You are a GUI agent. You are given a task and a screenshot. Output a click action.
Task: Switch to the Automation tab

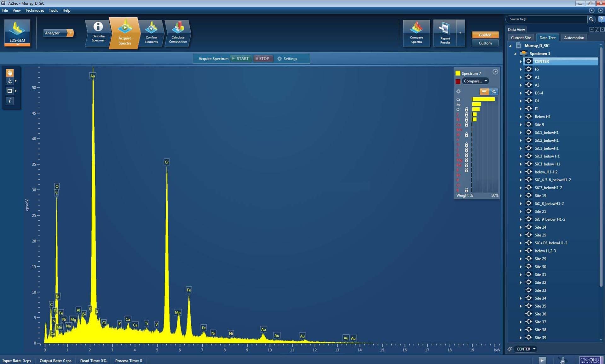574,38
